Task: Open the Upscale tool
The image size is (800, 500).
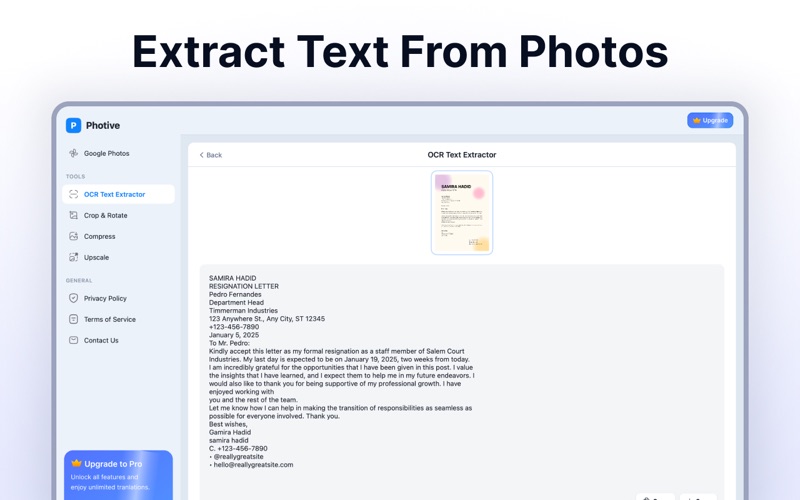Action: coord(118,257)
